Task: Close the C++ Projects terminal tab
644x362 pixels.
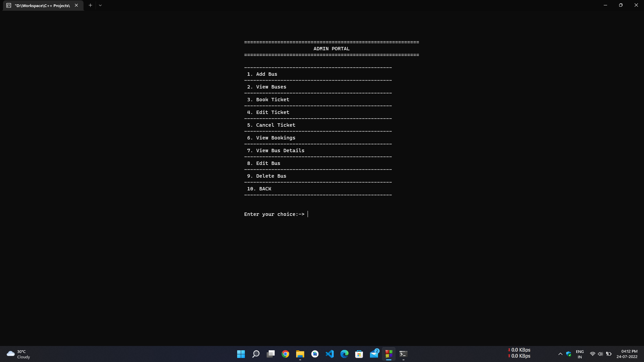Action: click(76, 5)
